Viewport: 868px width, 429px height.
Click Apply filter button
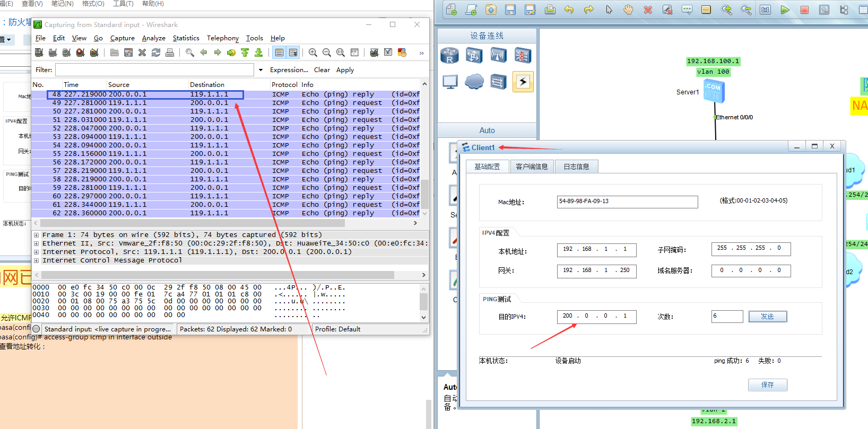click(x=345, y=70)
